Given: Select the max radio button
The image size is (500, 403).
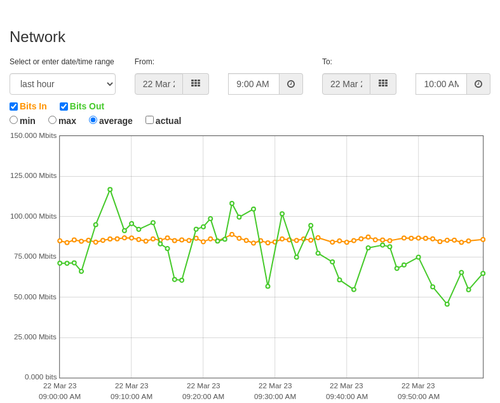Looking at the screenshot, I should pyautogui.click(x=52, y=120).
